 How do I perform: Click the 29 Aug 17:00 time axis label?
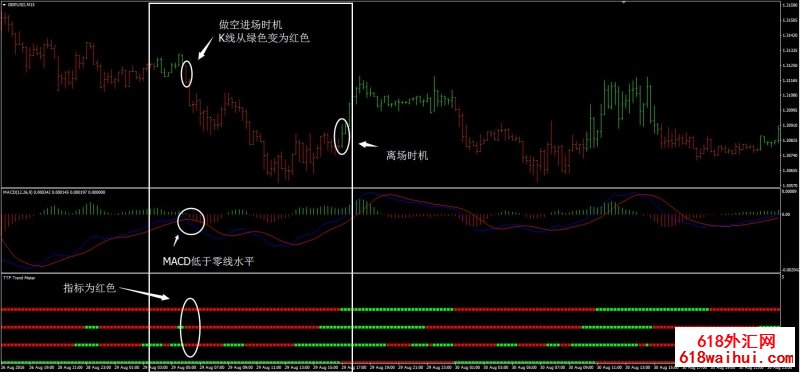coord(354,367)
